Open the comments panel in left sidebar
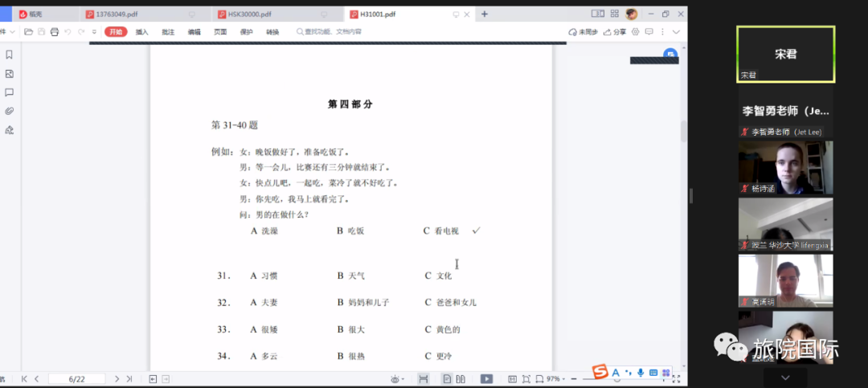This screenshot has height=388, width=868. (9, 92)
